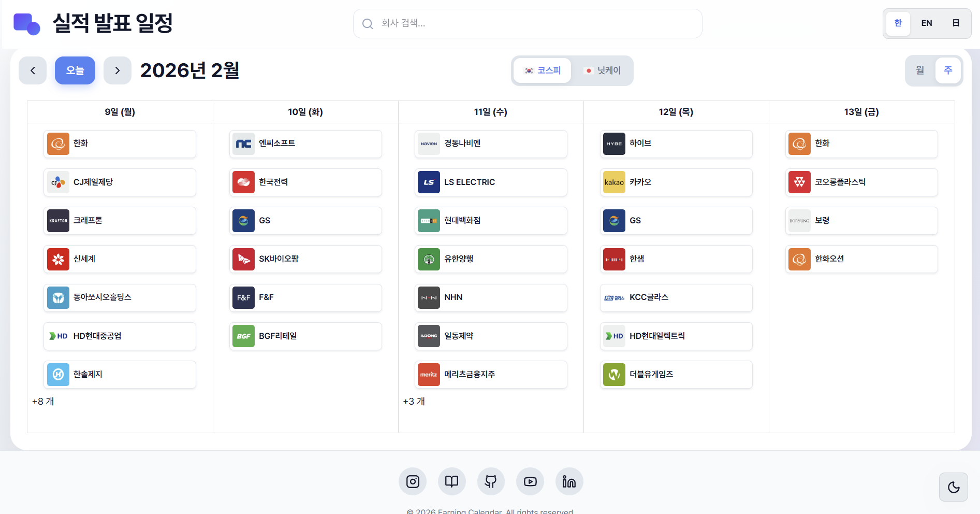Open the HD현대중공업 card
Viewport: 980px width, 514px height.
(120, 336)
